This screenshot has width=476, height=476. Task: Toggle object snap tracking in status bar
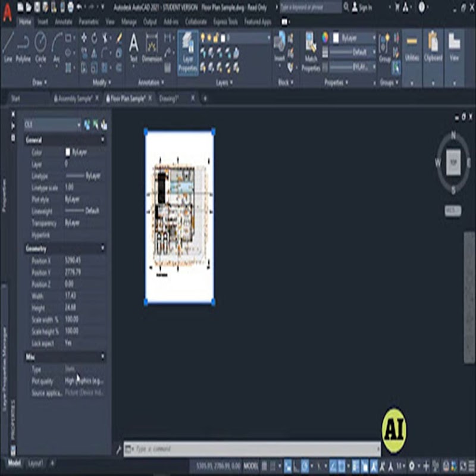click(333, 465)
